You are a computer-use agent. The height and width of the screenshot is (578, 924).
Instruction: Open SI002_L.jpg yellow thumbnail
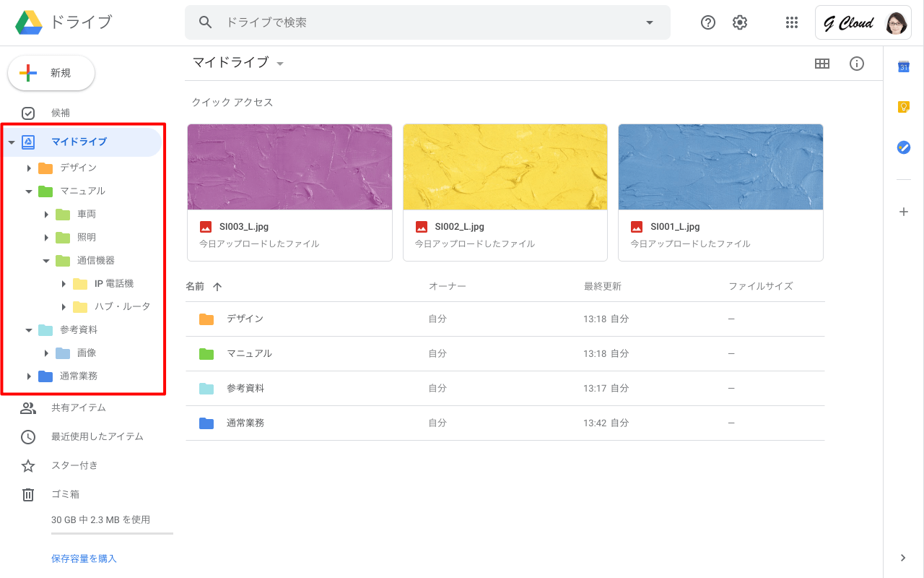tap(505, 167)
